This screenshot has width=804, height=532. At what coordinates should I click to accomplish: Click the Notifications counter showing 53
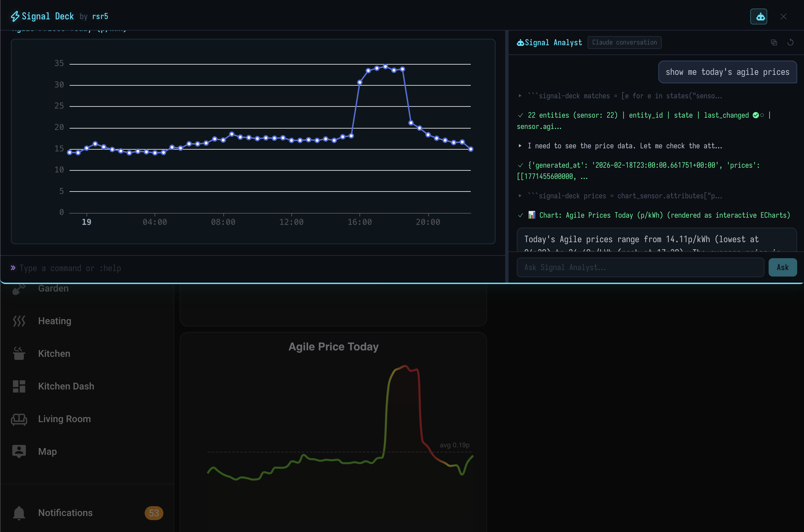point(154,513)
